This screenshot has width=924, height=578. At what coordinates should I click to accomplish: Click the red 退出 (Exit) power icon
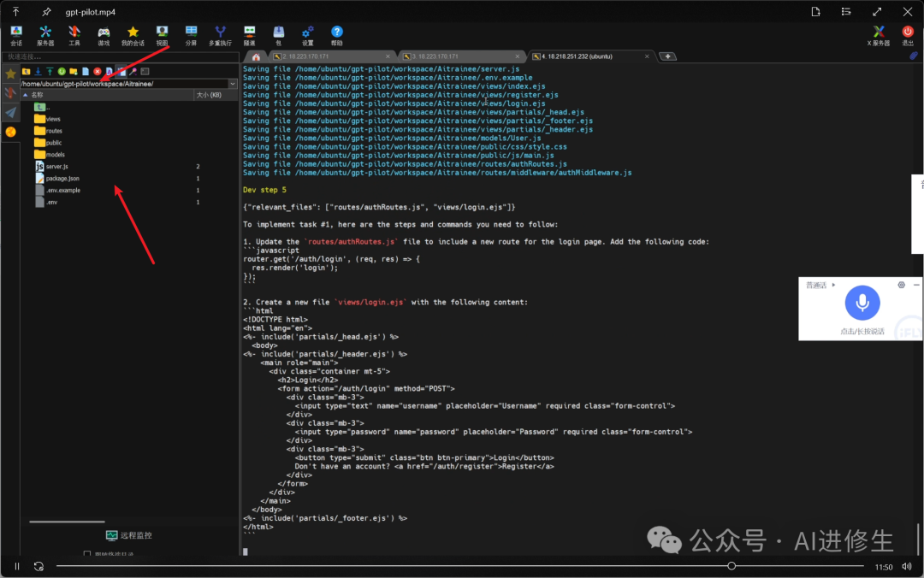[x=908, y=36]
